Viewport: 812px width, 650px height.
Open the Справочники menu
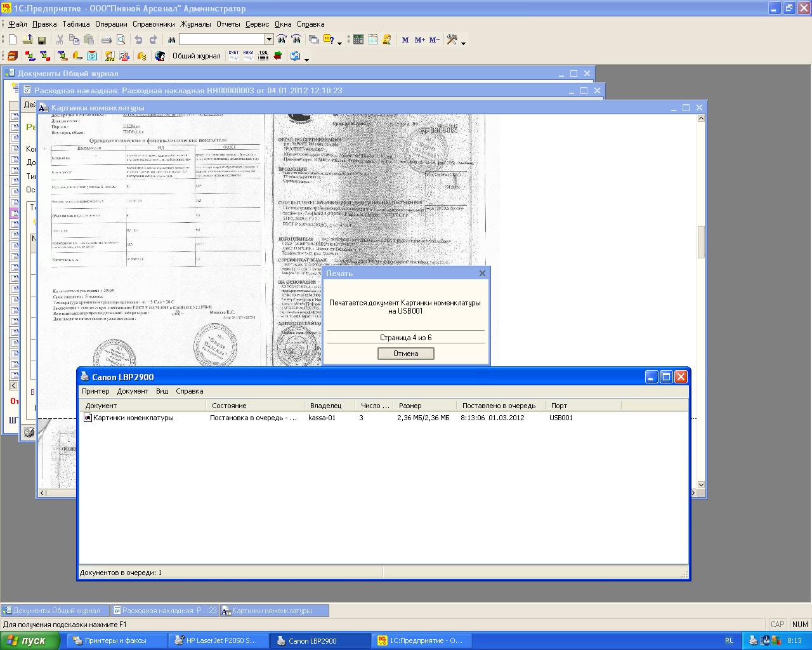(x=154, y=24)
